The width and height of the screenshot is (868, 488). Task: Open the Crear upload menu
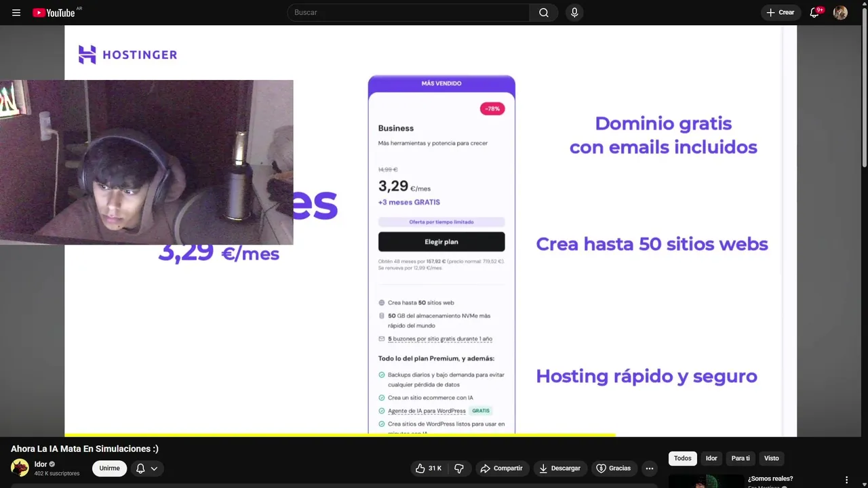(781, 12)
